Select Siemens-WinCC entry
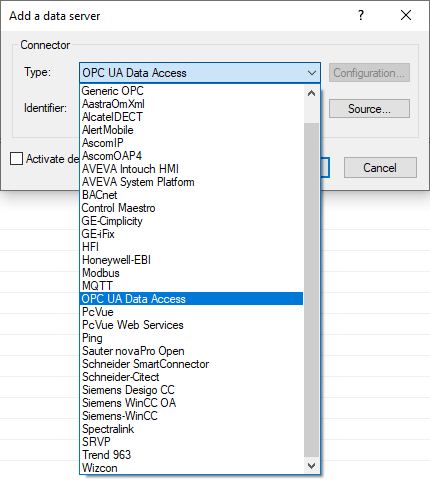The height and width of the screenshot is (481, 430). pyautogui.click(x=192, y=416)
